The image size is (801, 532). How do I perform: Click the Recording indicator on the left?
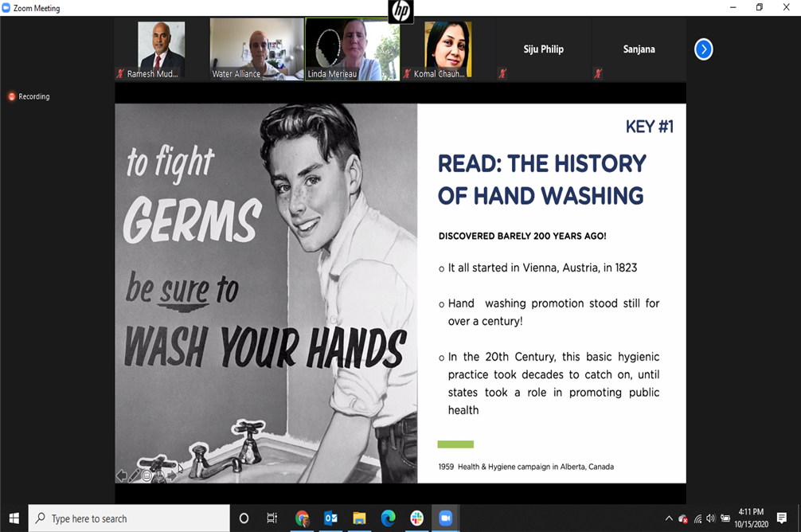[x=29, y=96]
